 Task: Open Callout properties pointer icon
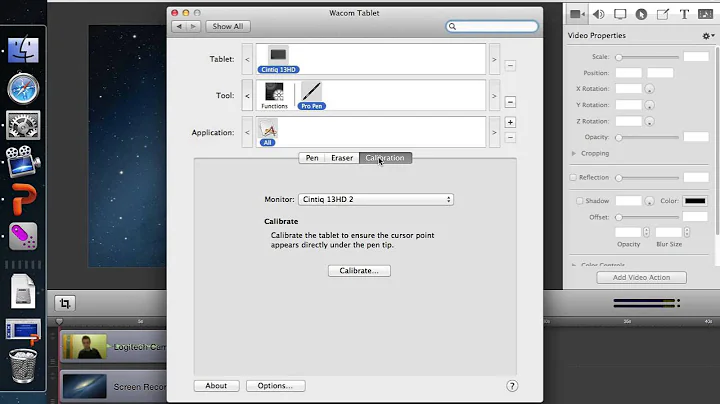pyautogui.click(x=641, y=14)
